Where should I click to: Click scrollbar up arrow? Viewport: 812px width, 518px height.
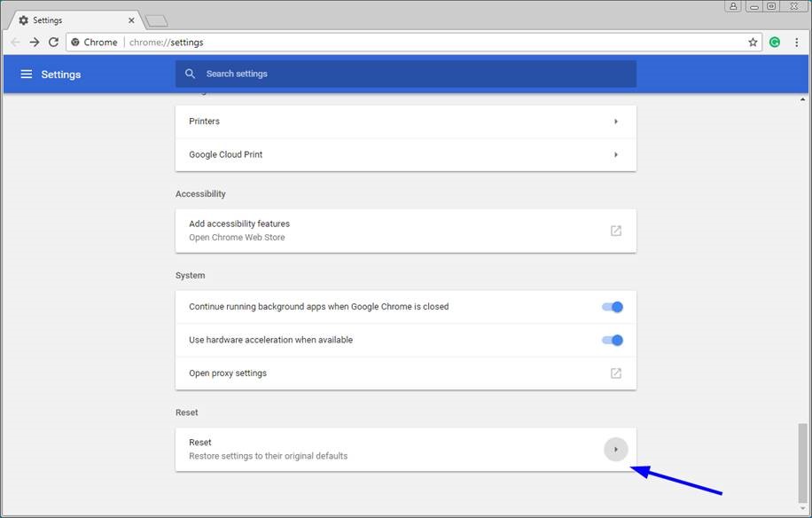click(x=802, y=99)
